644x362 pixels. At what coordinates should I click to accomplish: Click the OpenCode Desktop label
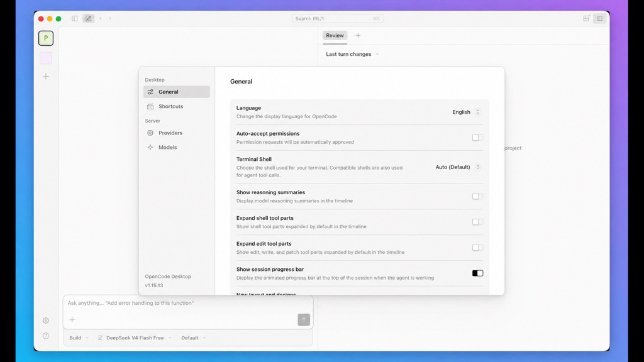(x=168, y=277)
